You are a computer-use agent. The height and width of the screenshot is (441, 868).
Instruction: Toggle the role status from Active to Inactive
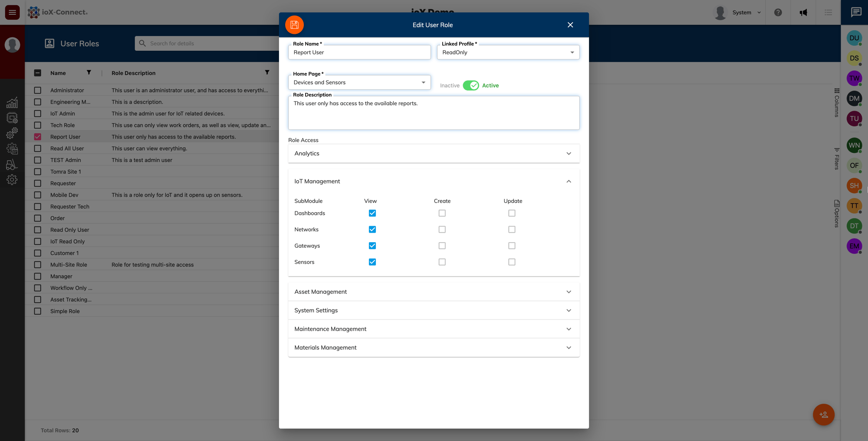471,85
